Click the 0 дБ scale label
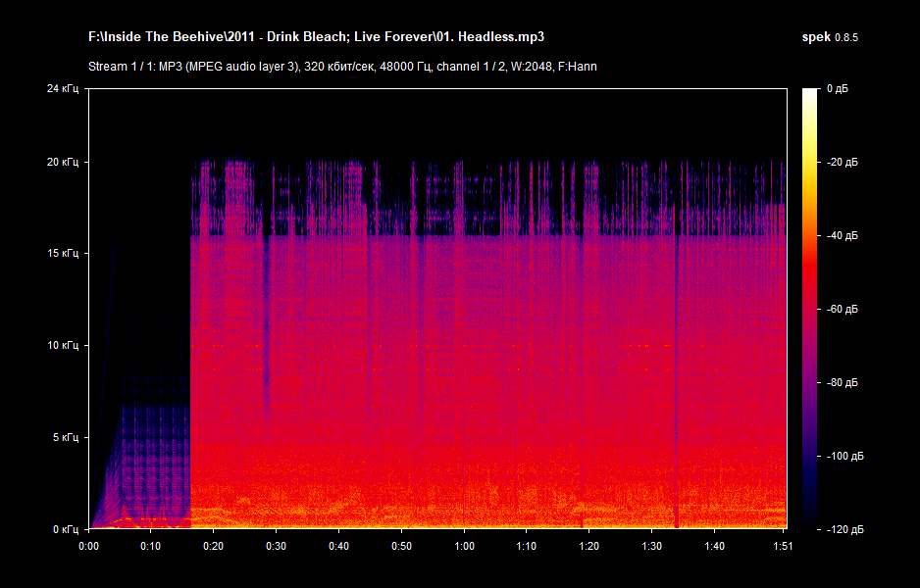The width and height of the screenshot is (920, 588). (x=838, y=88)
